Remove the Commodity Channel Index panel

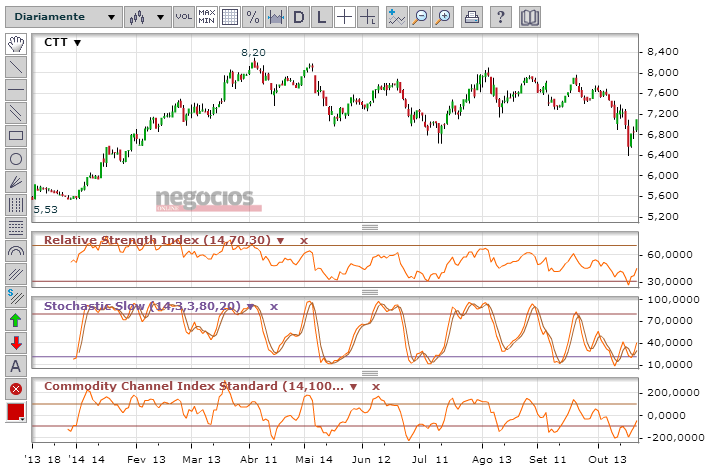click(x=376, y=387)
